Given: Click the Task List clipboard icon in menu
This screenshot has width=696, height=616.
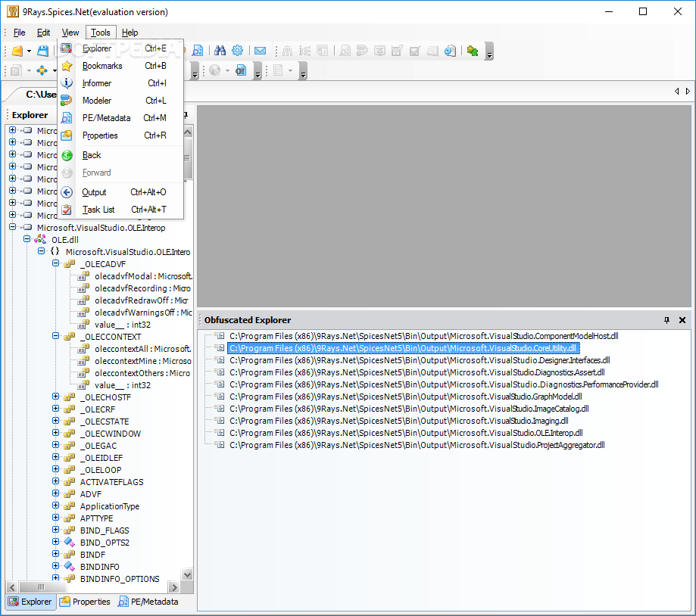Looking at the screenshot, I should click(x=67, y=210).
